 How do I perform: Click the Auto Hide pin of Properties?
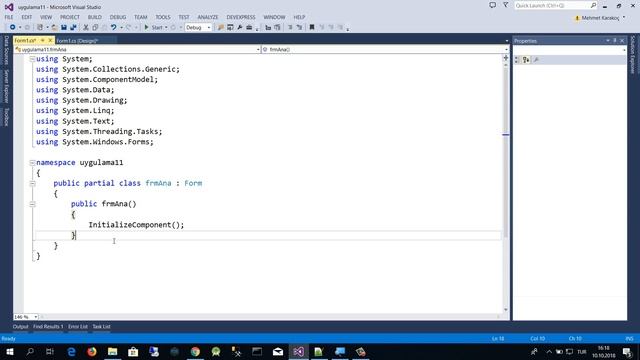[x=615, y=41]
